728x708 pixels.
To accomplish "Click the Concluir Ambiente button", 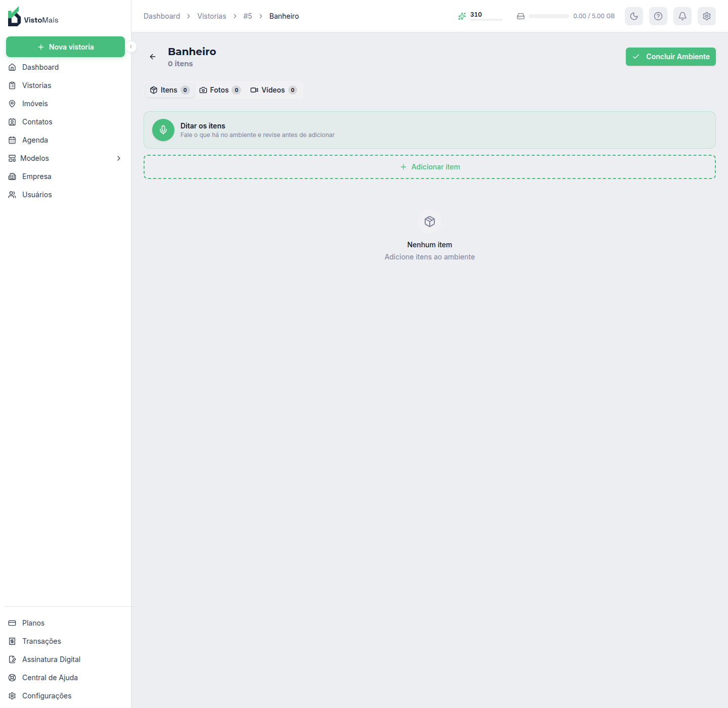I will [x=671, y=57].
